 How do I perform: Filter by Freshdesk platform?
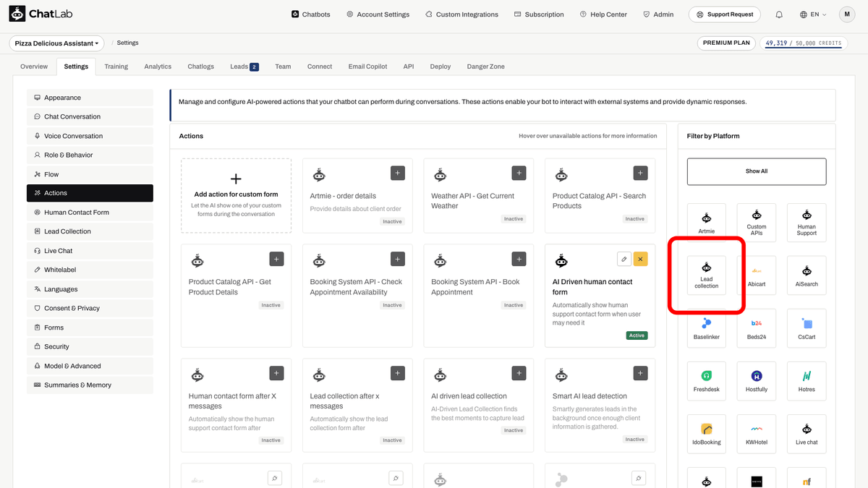(707, 380)
